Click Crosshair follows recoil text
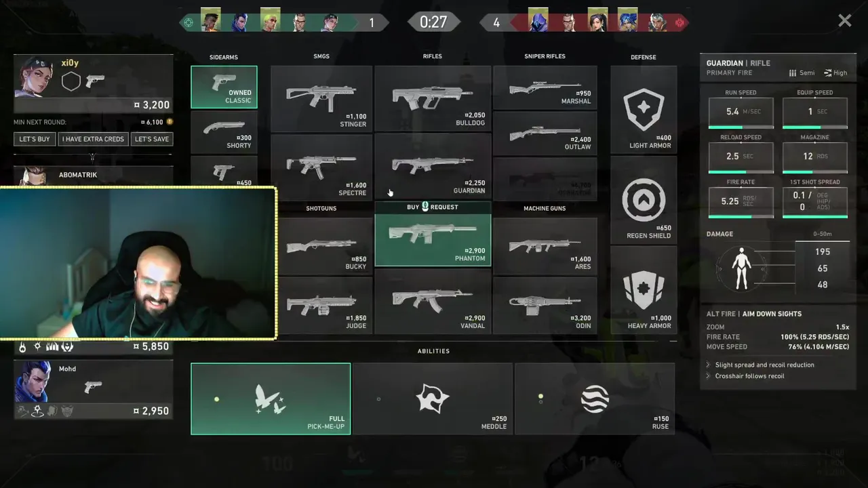 tap(749, 376)
